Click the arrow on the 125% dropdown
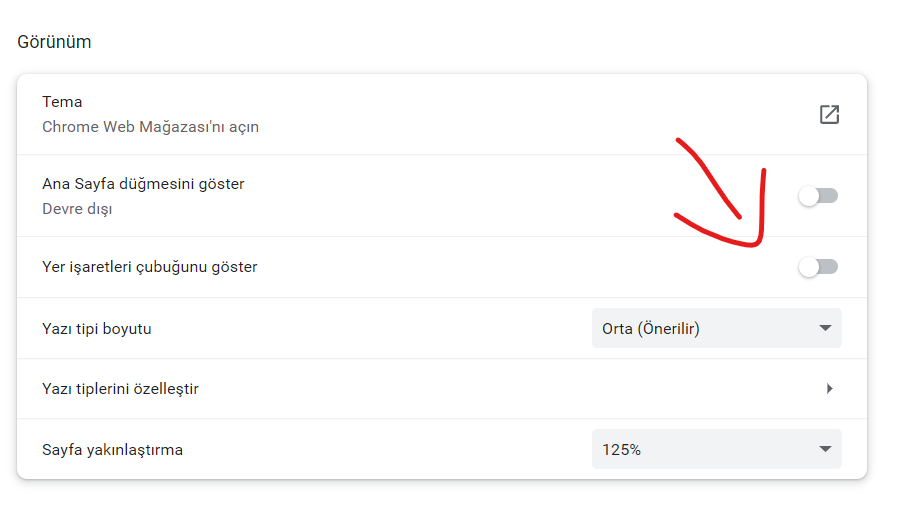Viewport: 897px width, 519px height. coord(825,449)
